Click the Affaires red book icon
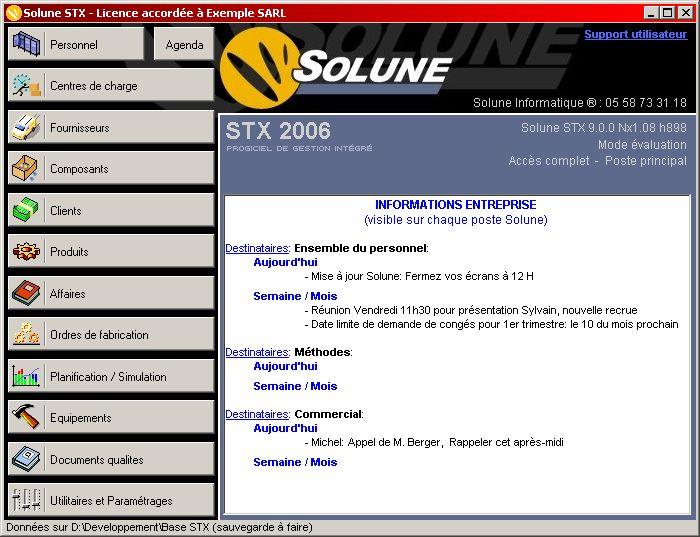 click(x=26, y=293)
